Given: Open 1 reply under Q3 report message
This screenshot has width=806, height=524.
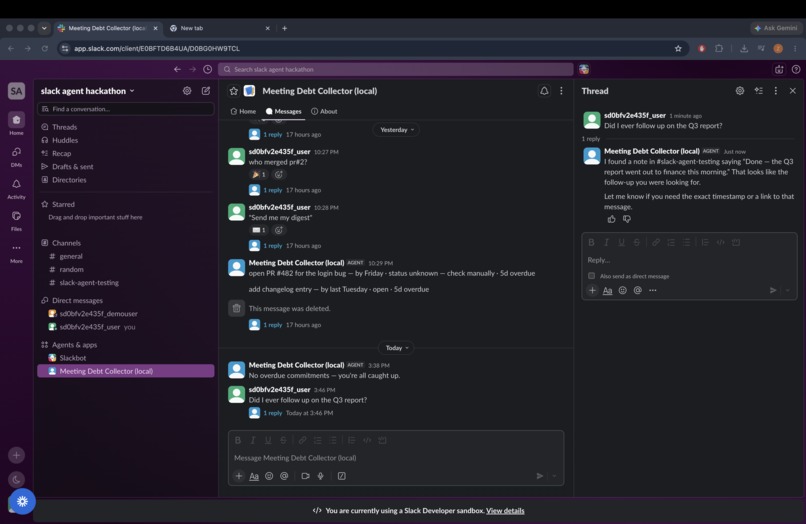Looking at the screenshot, I should coord(272,413).
